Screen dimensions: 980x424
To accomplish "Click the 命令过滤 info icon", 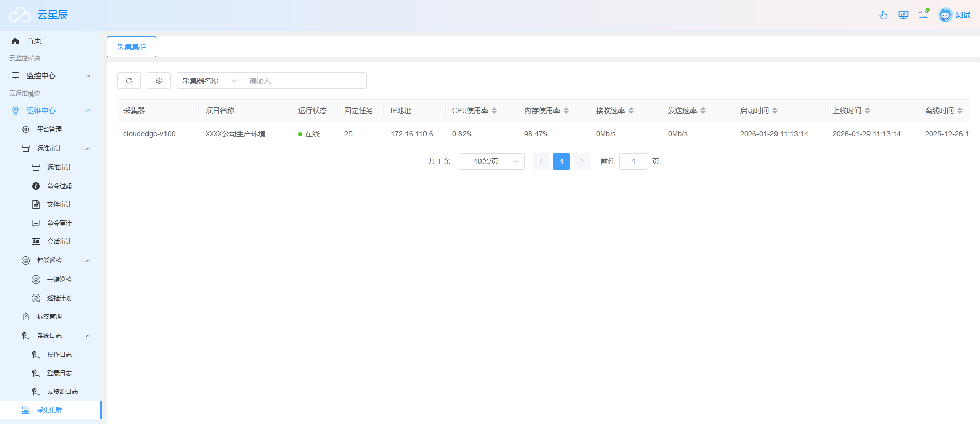I will point(36,186).
